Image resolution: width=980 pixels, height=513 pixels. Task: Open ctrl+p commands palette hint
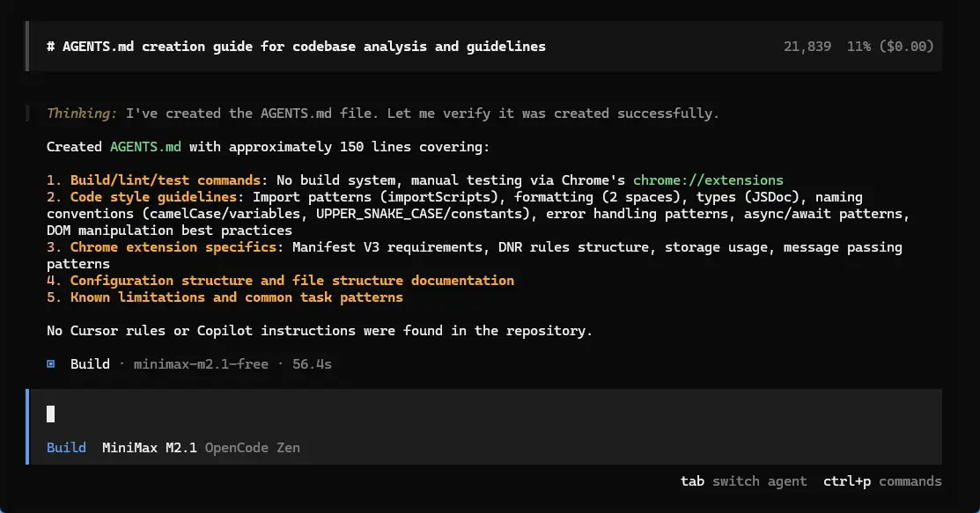tap(882, 481)
